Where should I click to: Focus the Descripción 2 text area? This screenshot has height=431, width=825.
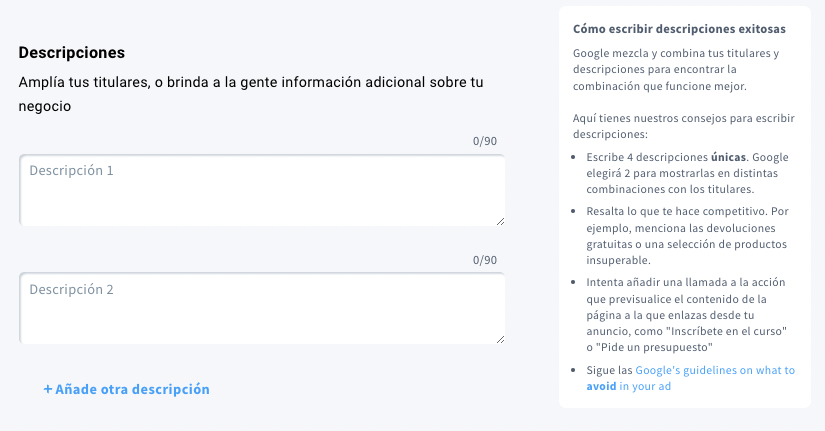click(x=262, y=309)
